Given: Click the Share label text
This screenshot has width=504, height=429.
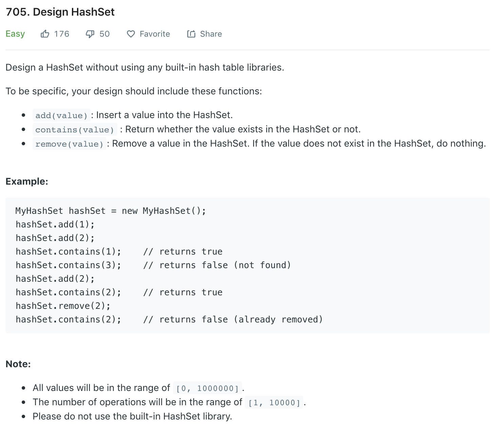Looking at the screenshot, I should [x=211, y=34].
